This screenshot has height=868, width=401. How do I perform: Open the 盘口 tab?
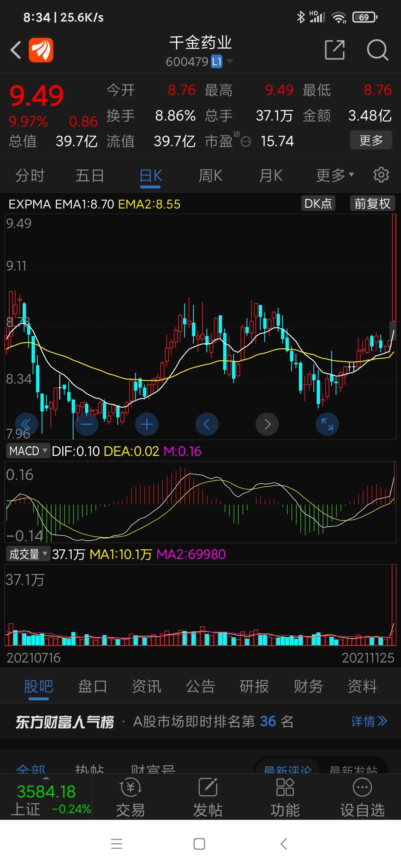point(92,686)
